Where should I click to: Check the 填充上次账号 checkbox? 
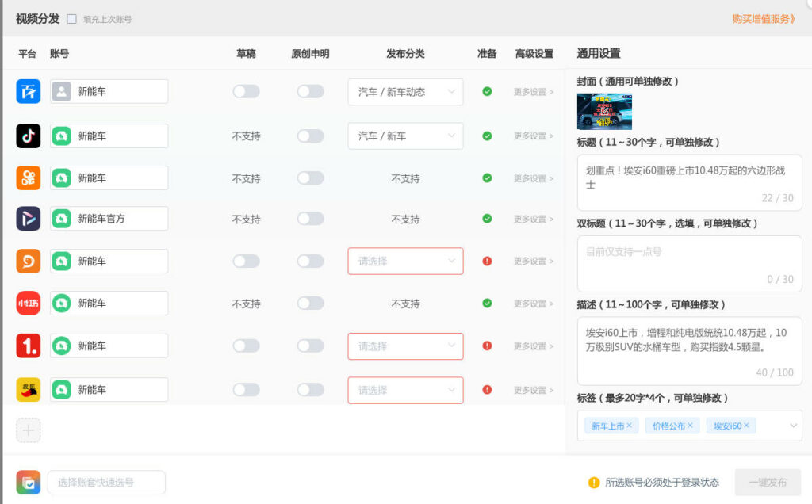(x=72, y=19)
